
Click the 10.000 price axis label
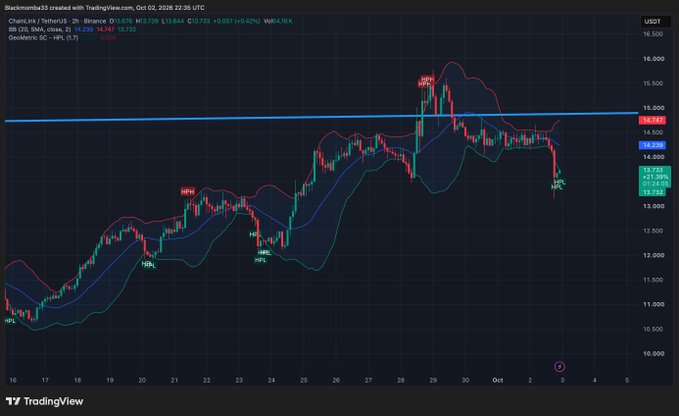pos(653,353)
